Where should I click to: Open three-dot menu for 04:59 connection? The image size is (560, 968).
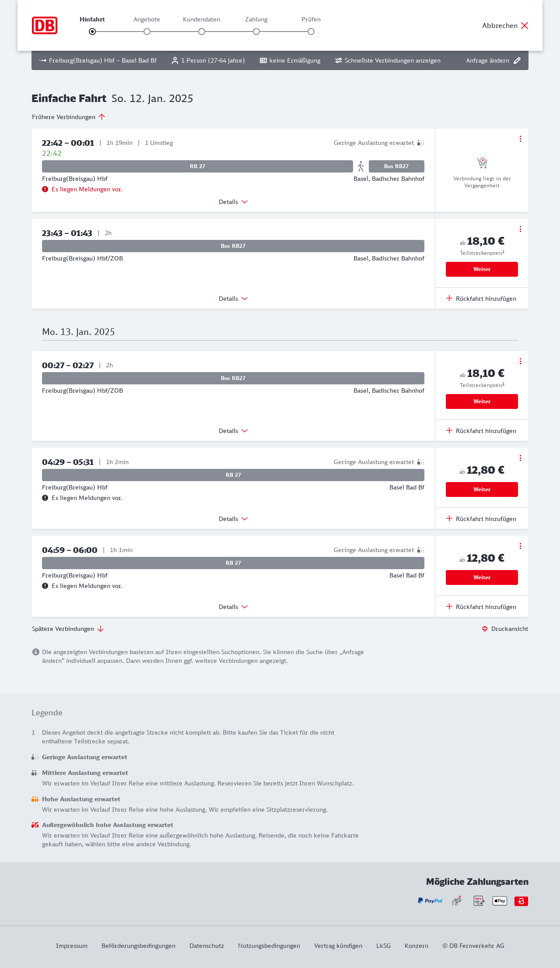[520, 546]
